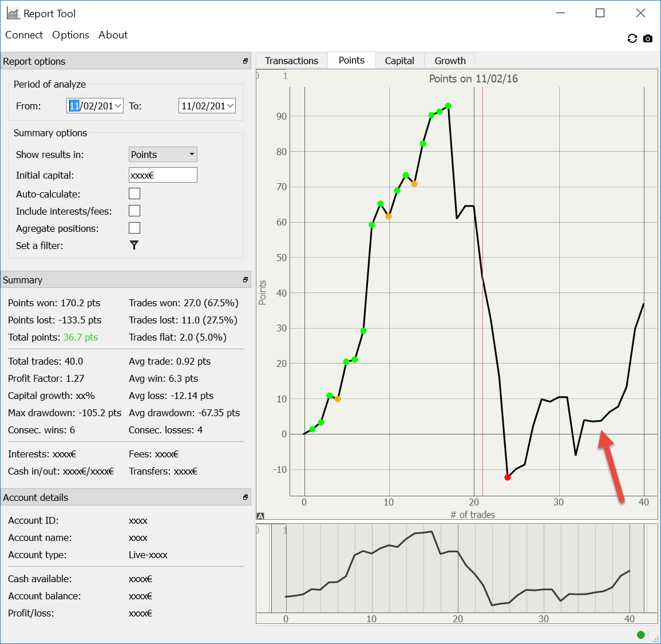The width and height of the screenshot is (661, 644).
Task: Check the Agregate positions box
Action: [x=134, y=228]
